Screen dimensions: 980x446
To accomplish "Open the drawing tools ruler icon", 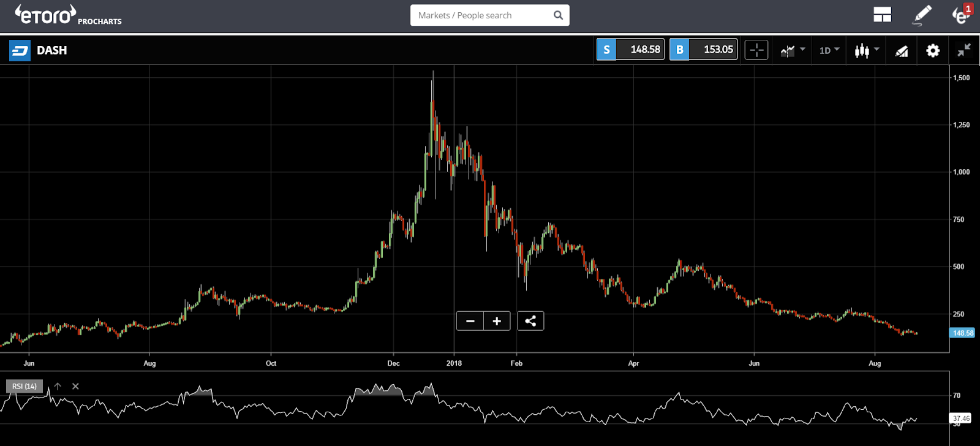I will (x=901, y=51).
